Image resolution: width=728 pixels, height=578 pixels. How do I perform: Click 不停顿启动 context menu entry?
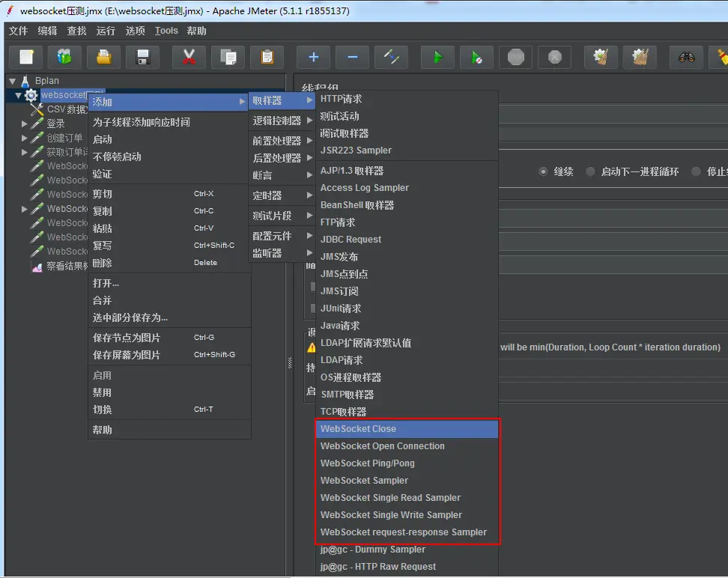tap(169, 157)
